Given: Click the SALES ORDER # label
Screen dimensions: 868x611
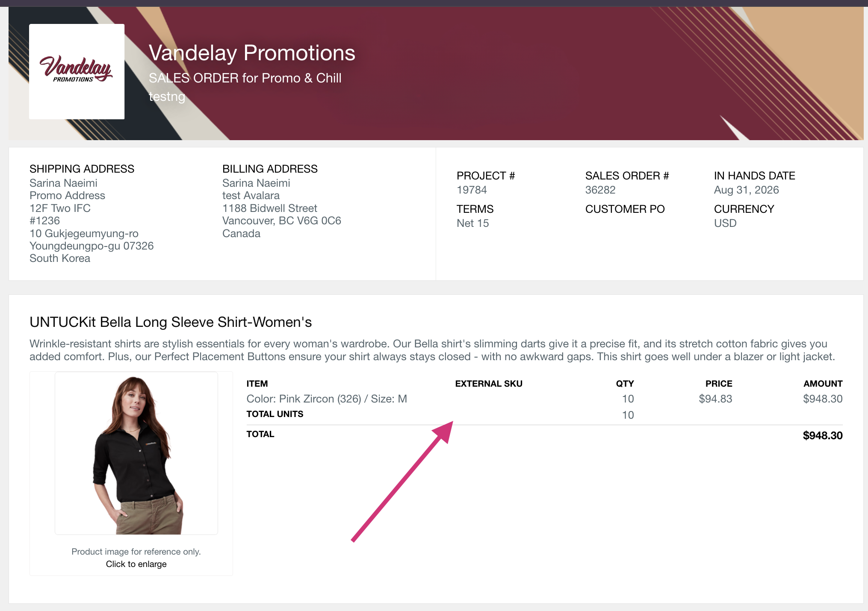Looking at the screenshot, I should tap(627, 176).
